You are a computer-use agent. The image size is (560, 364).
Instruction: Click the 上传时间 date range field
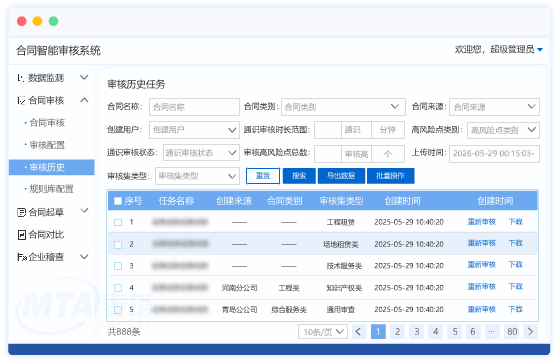tap(494, 154)
